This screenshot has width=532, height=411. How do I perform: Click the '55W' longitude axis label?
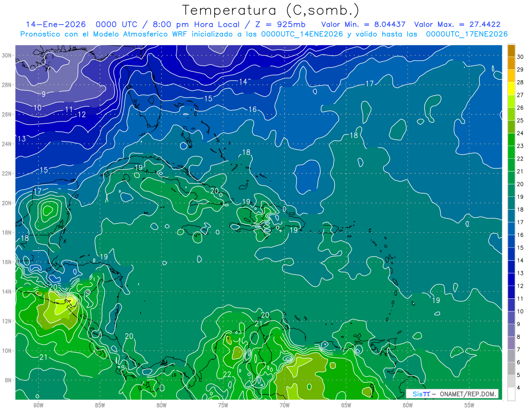(x=469, y=405)
